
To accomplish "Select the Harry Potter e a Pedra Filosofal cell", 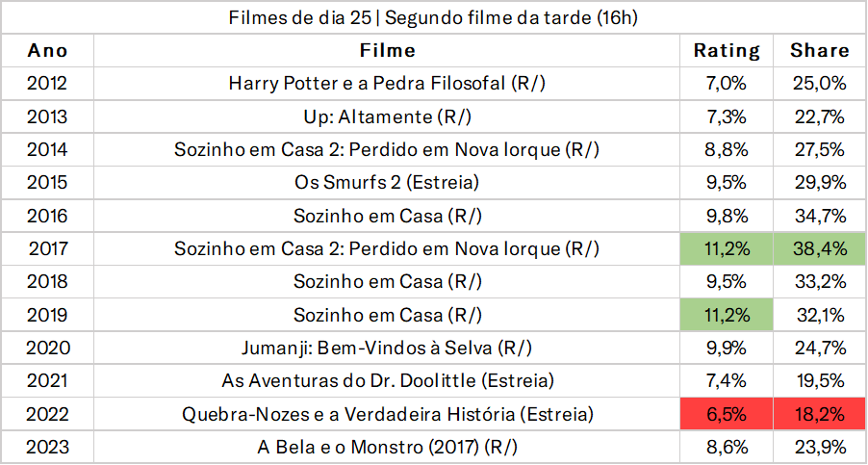I will [387, 84].
